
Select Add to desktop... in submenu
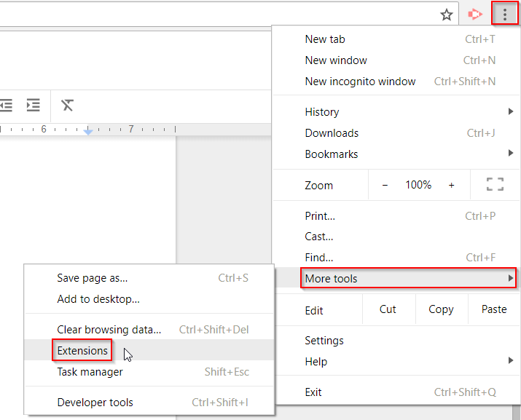pyautogui.click(x=149, y=299)
